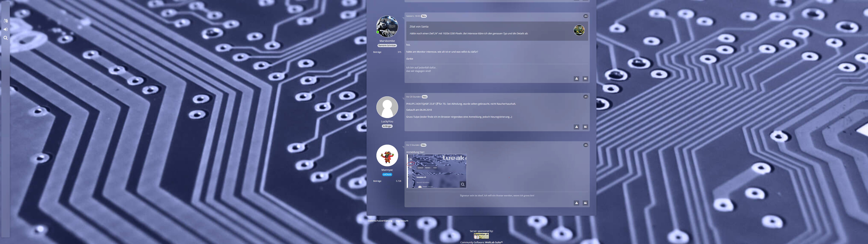
Task: Open permalink #4 of Marsbombe's post
Action: click(586, 16)
